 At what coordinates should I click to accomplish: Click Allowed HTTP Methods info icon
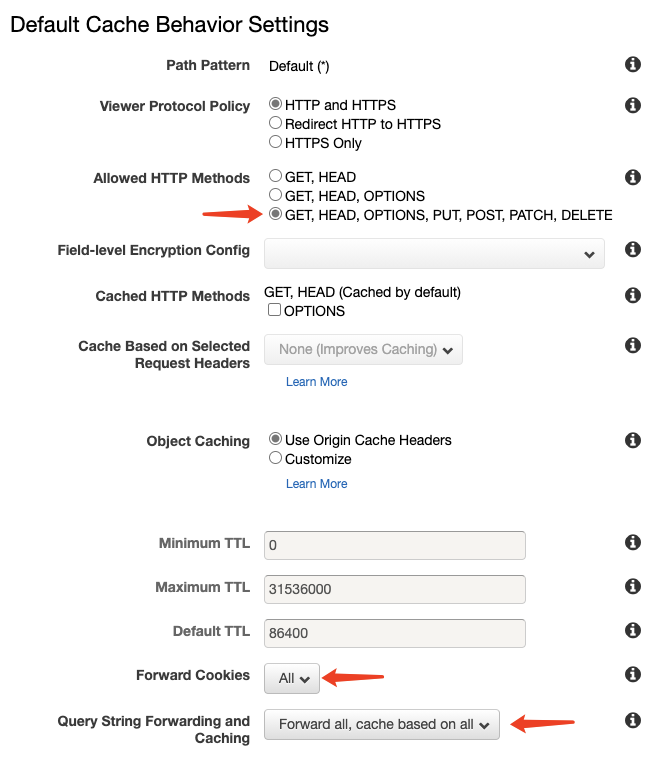(x=632, y=177)
